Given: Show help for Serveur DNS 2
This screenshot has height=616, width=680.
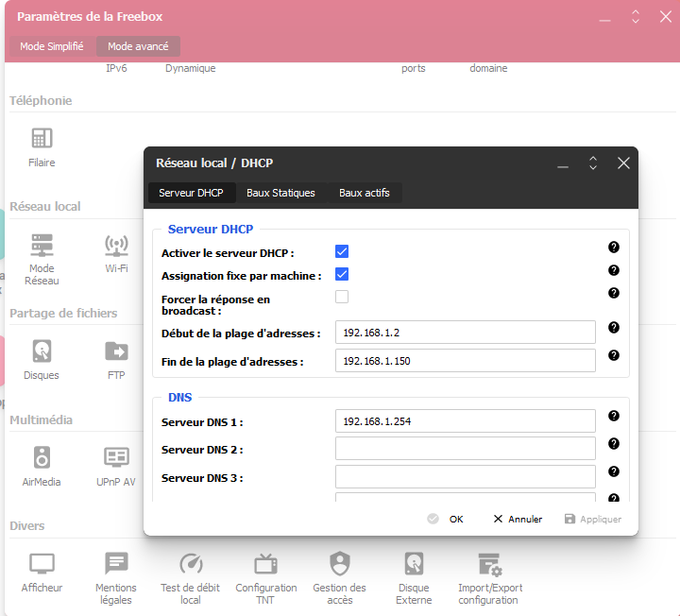Looking at the screenshot, I should tap(613, 444).
